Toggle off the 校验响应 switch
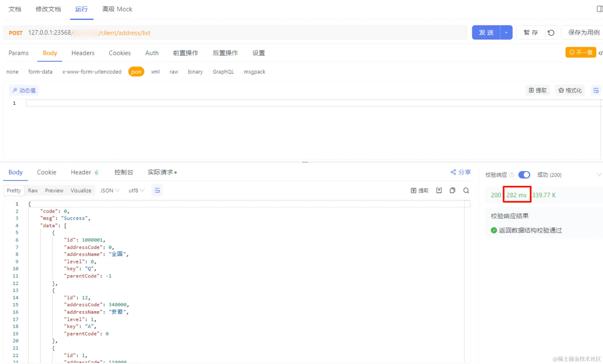603x364 pixels. pos(524,175)
